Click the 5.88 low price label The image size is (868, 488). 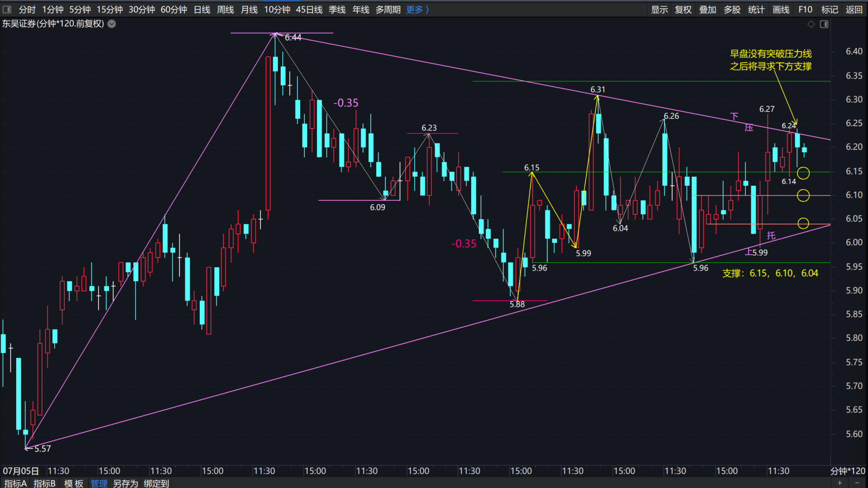tap(517, 304)
